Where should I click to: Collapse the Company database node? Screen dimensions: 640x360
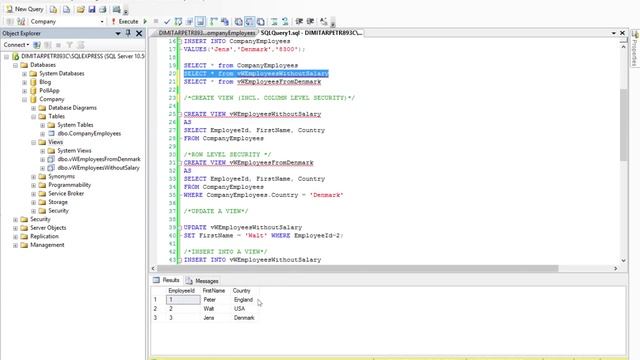pos(24,99)
